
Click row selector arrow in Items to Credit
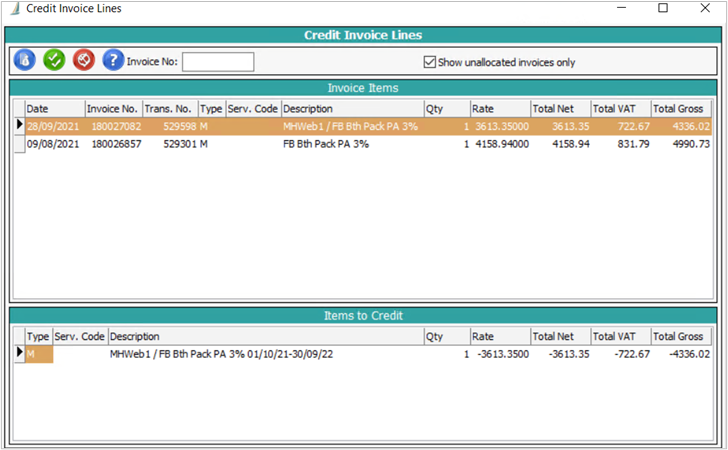click(20, 352)
